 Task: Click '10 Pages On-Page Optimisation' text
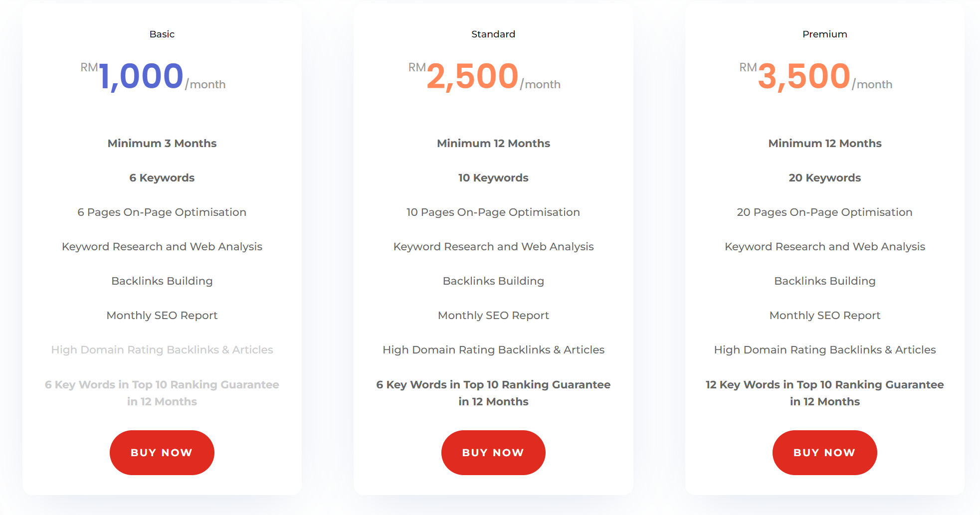[x=493, y=212]
